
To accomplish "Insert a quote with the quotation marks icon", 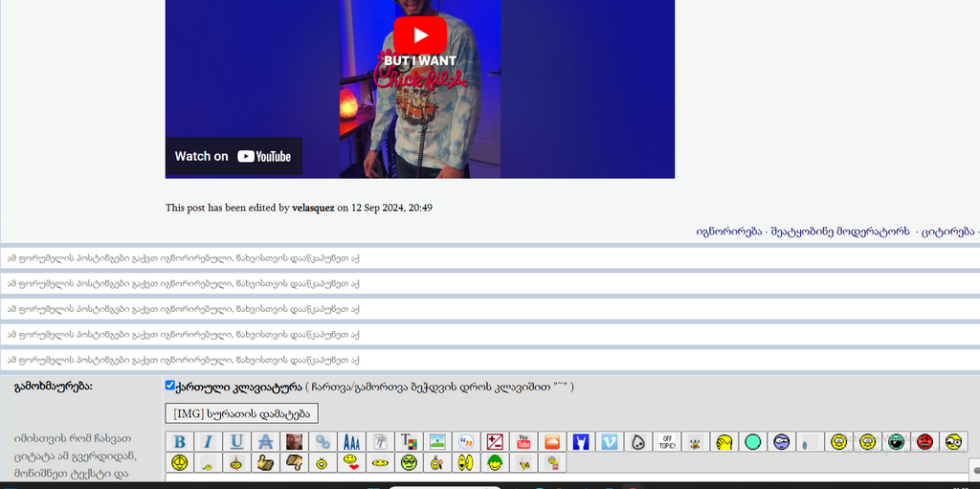I will (466, 442).
